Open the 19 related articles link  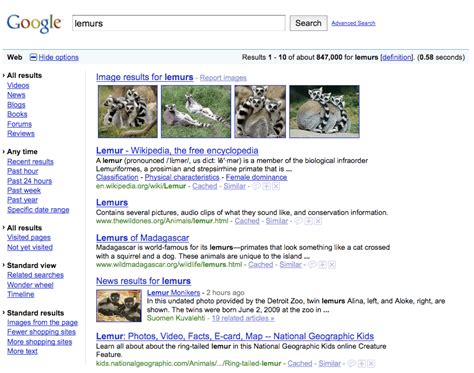(x=243, y=318)
